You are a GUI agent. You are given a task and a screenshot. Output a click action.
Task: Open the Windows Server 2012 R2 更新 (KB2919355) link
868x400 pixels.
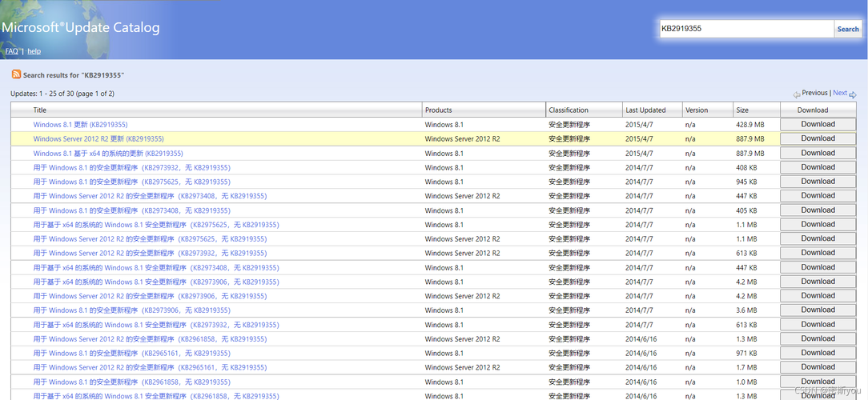(x=98, y=139)
